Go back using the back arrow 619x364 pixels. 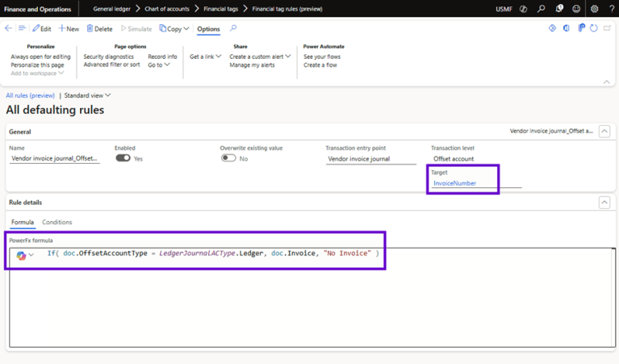(8, 28)
